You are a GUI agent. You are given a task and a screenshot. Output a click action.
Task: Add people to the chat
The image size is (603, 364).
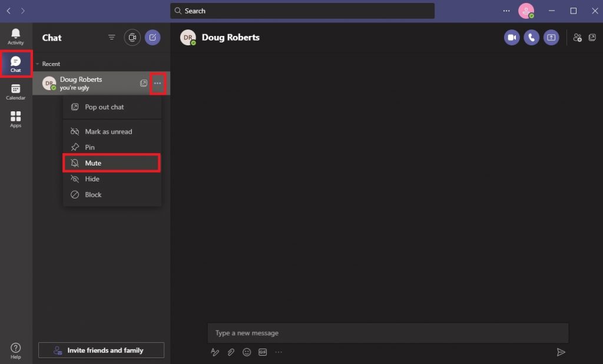click(577, 37)
